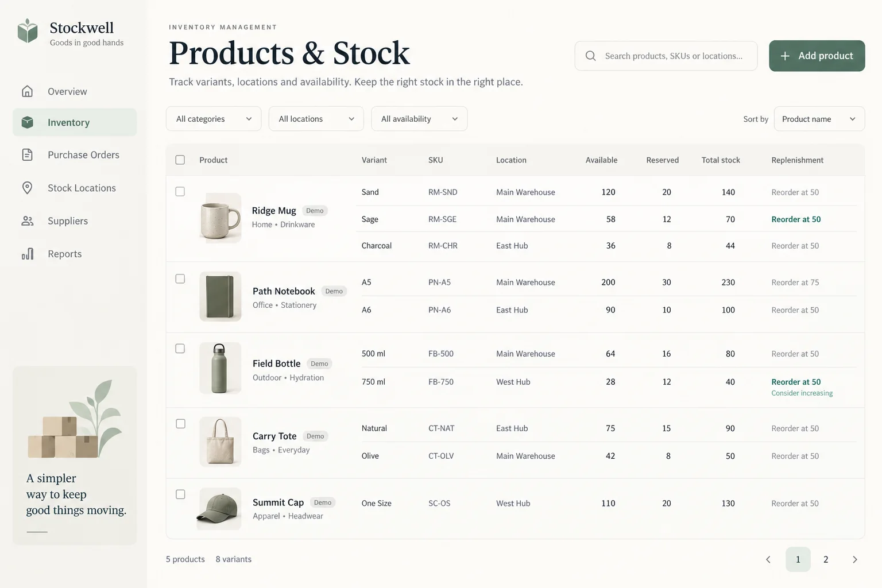Click the Stockwell box logo icon
The width and height of the screenshot is (882, 588).
[x=28, y=31]
